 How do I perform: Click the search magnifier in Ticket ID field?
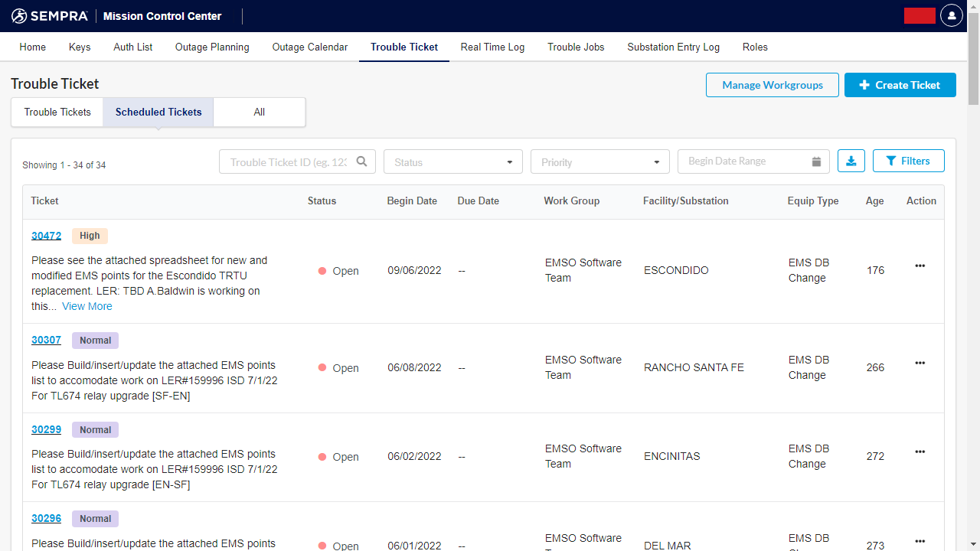pyautogui.click(x=361, y=161)
